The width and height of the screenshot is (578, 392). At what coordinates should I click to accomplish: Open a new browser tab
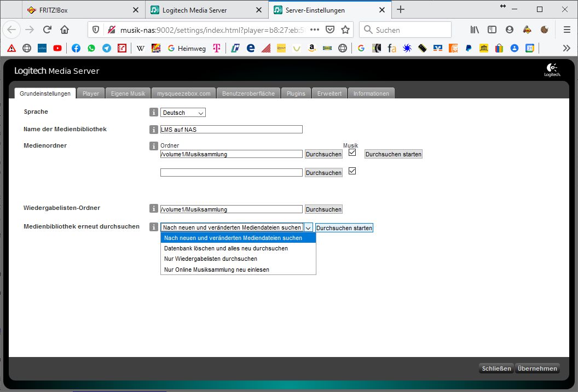[x=401, y=10]
